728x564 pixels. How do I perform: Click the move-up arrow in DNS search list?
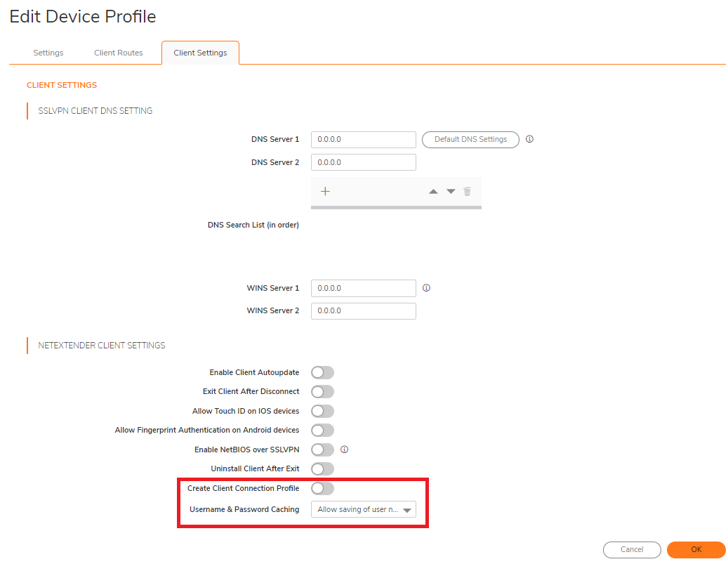point(433,192)
